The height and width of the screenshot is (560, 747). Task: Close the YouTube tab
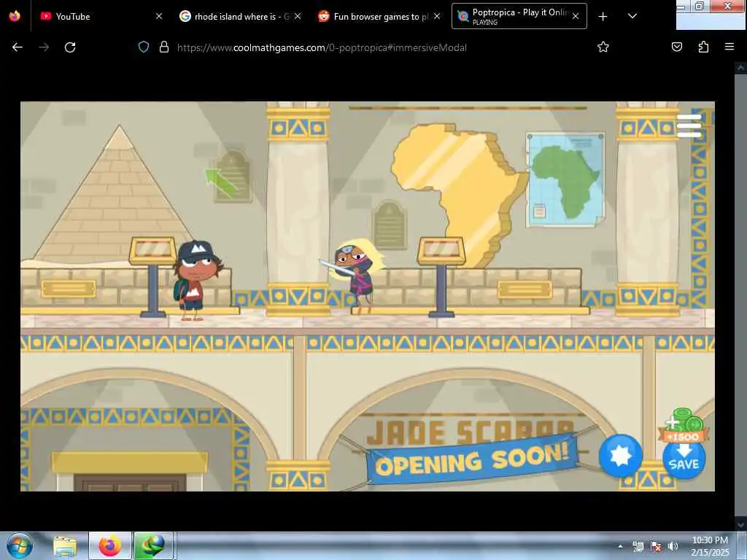[x=159, y=16]
